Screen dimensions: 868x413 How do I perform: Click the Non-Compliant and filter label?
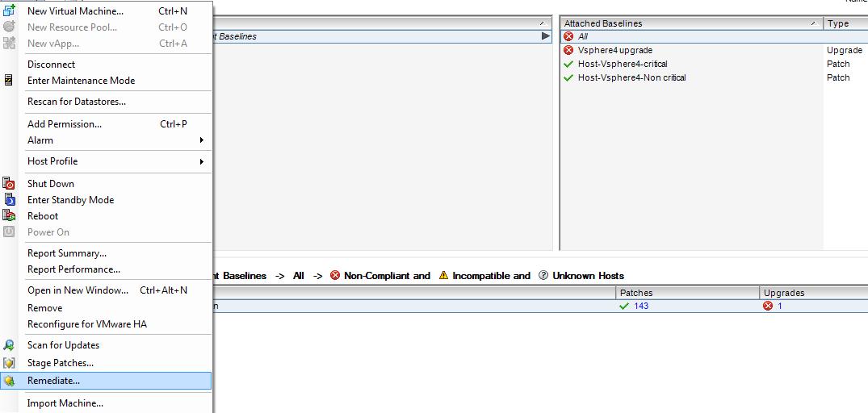[387, 275]
